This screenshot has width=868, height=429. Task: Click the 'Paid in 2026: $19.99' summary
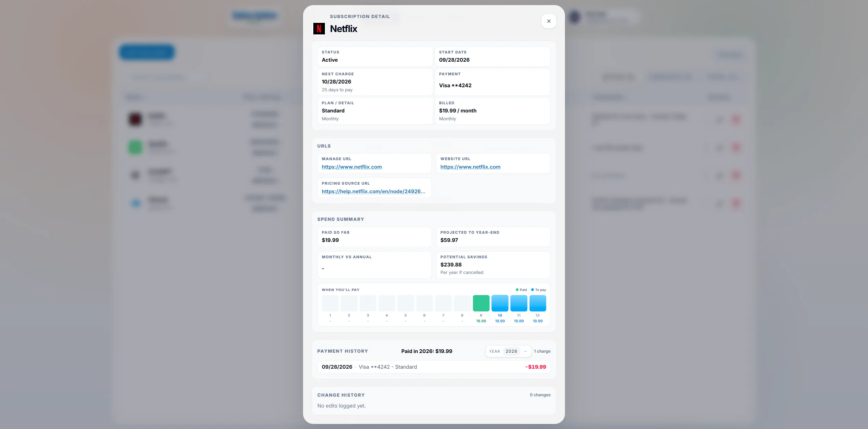point(426,351)
